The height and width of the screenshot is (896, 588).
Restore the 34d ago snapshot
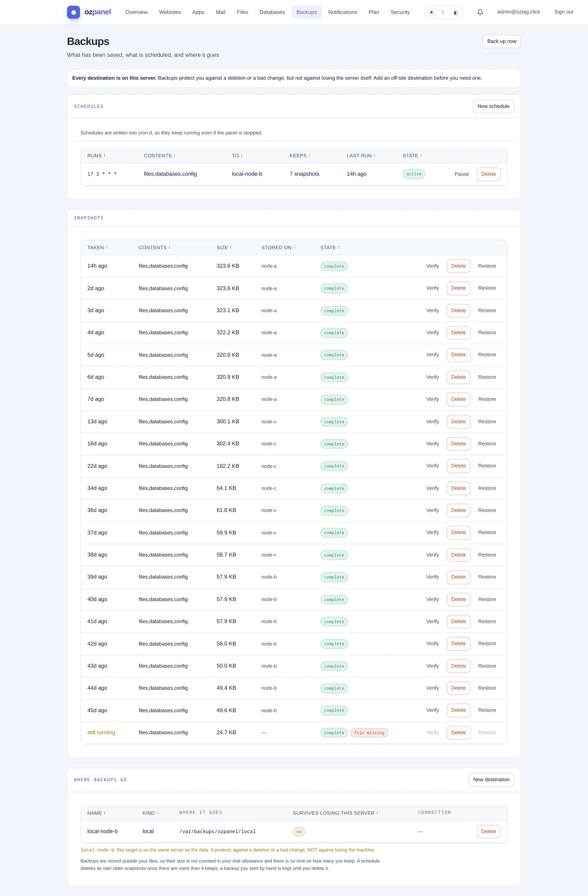[x=487, y=488]
